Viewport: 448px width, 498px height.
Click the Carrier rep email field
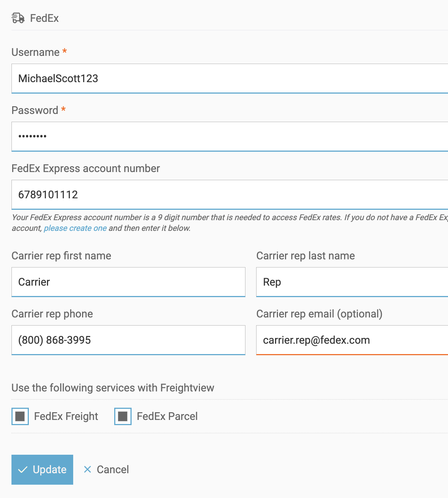click(352, 340)
